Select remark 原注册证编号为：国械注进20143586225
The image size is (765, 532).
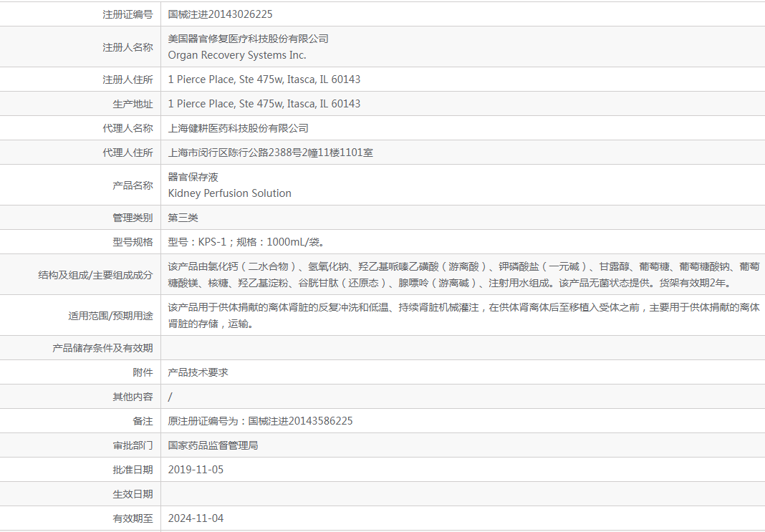coord(260,421)
